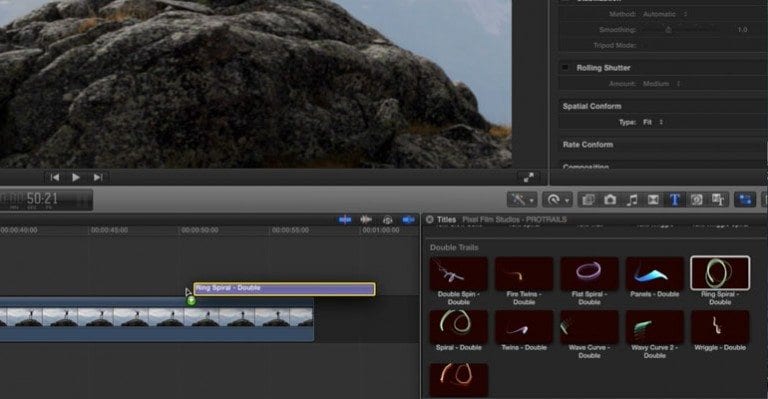
Task: Select the title thumbnail below Spiral - Double
Action: point(458,379)
